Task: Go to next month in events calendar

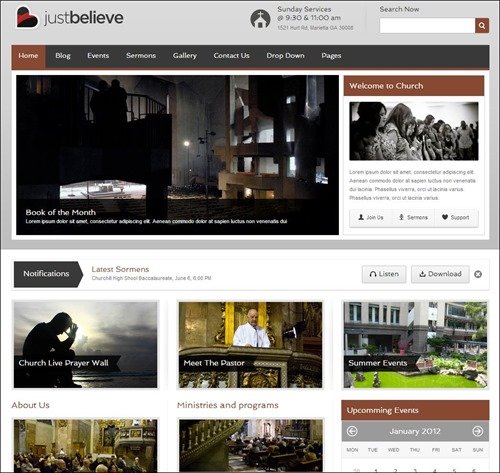Action: (x=478, y=431)
